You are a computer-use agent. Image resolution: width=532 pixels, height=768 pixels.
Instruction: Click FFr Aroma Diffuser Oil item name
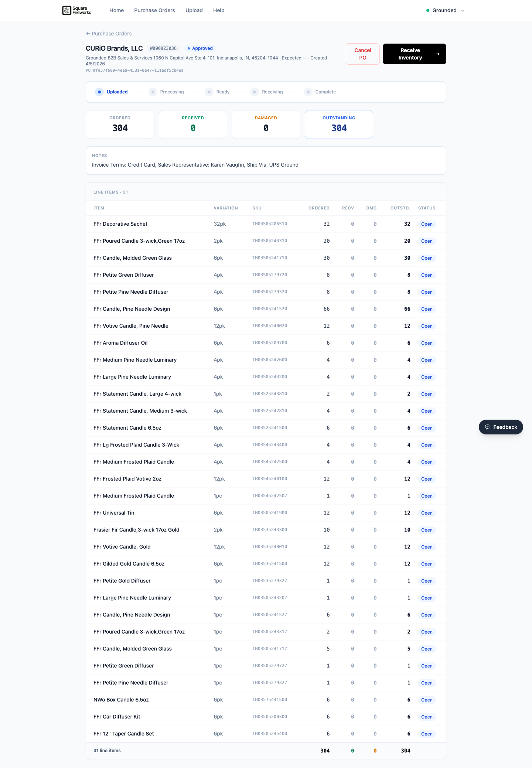click(120, 343)
